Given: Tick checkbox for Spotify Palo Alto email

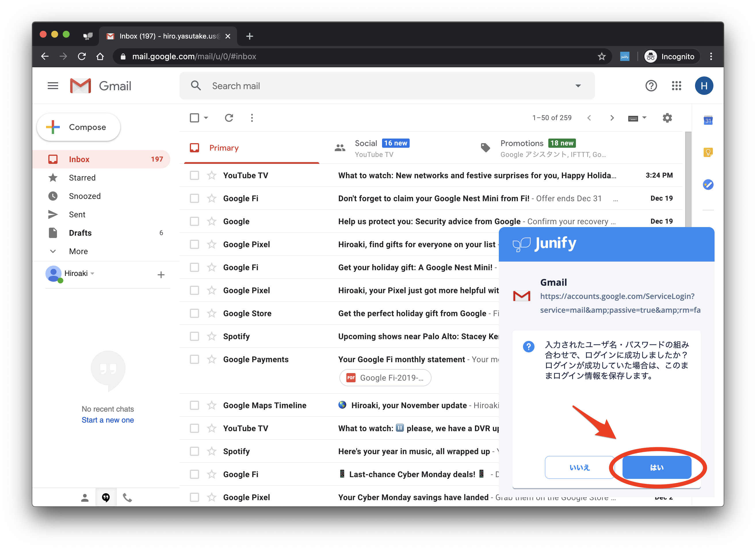Looking at the screenshot, I should tap(194, 336).
